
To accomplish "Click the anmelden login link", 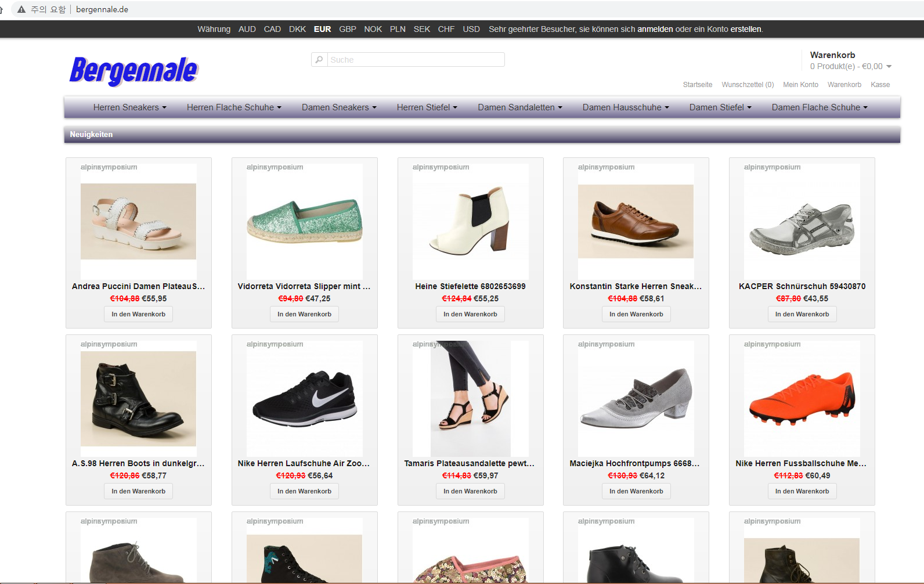I will point(655,29).
